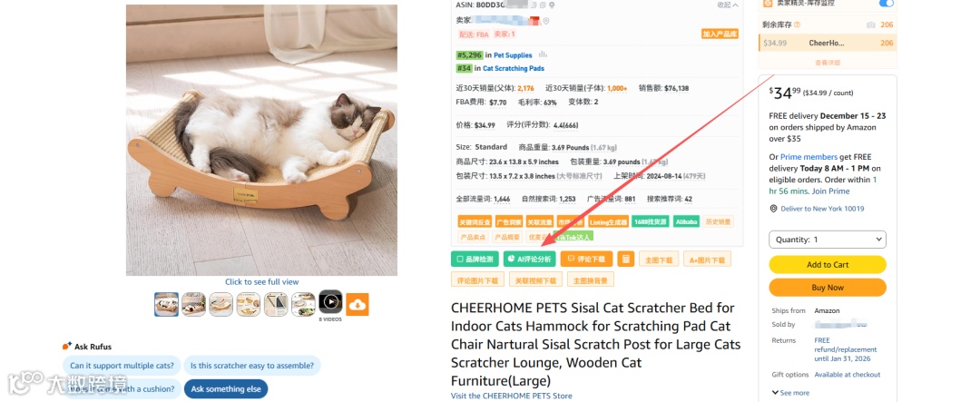Select the 1688找货源 tag
Viewport: 980px width, 402px height.
[x=650, y=221]
